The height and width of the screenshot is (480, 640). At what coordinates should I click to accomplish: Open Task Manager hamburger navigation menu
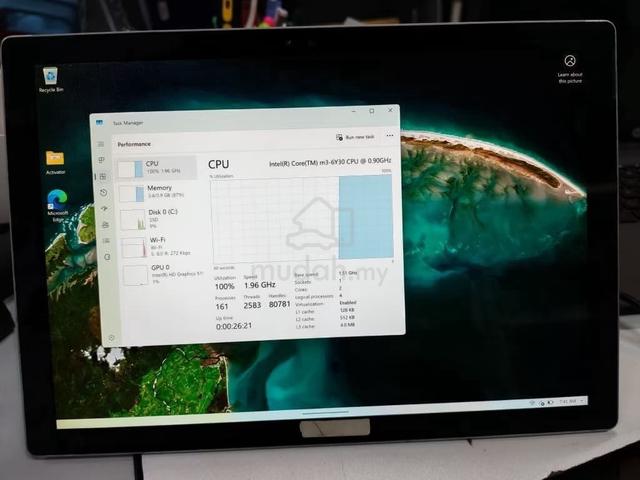[101, 144]
